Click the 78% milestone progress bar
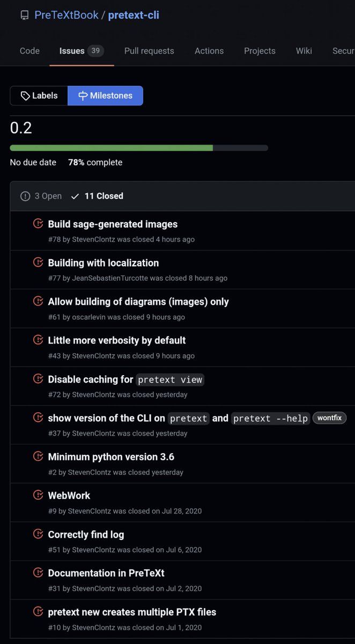This screenshot has height=644, width=355. (x=139, y=148)
